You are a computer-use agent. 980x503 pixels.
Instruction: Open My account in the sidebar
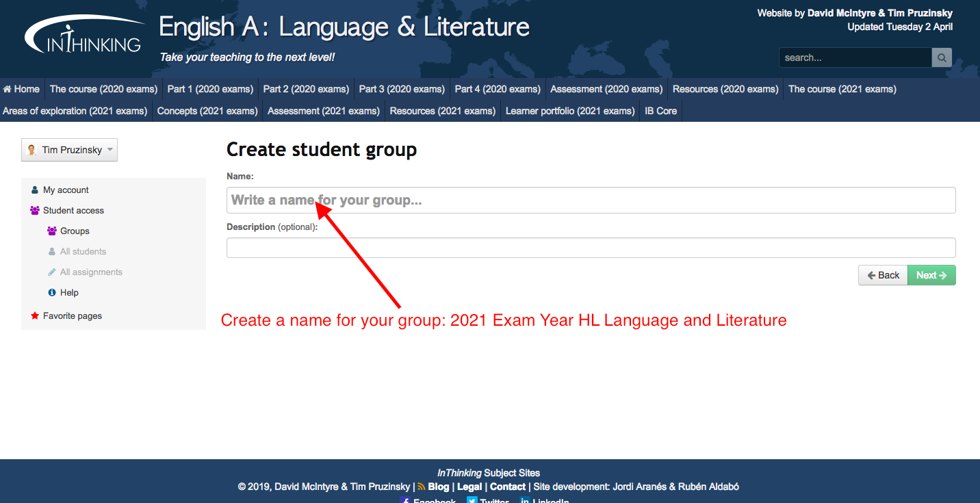click(66, 190)
